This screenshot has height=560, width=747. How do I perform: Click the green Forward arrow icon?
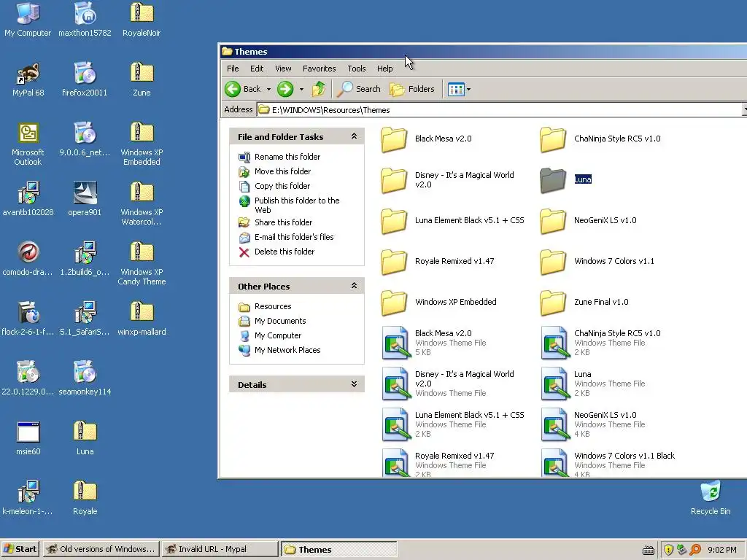point(285,89)
